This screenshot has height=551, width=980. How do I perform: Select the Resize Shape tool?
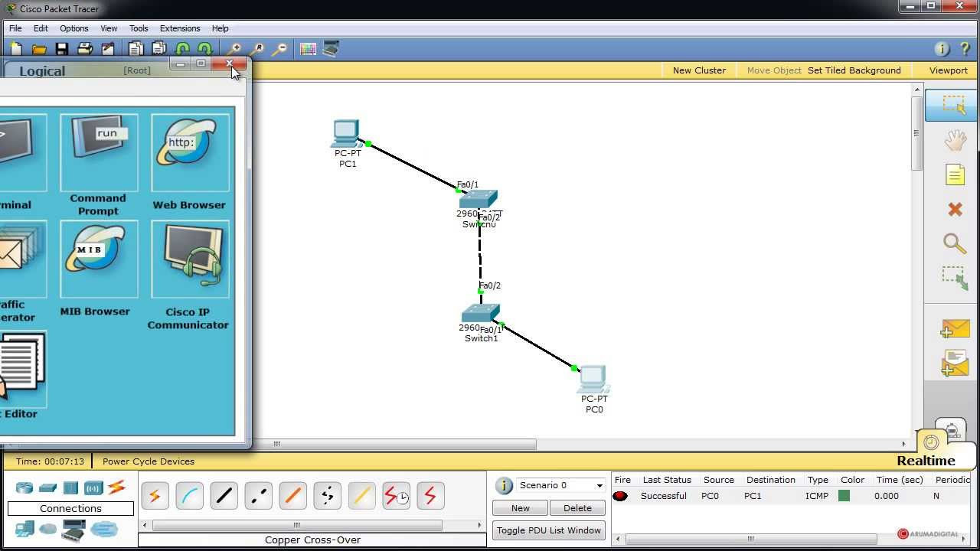[x=955, y=278]
